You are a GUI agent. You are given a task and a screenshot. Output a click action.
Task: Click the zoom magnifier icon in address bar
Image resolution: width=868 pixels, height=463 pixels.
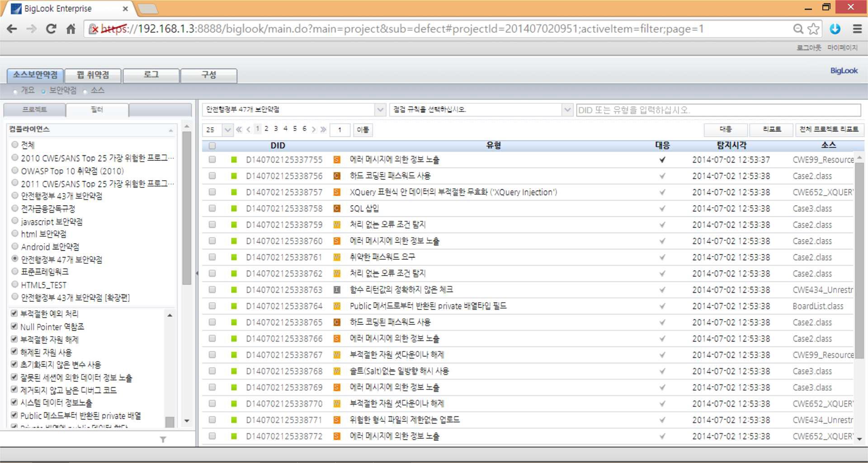coord(798,29)
